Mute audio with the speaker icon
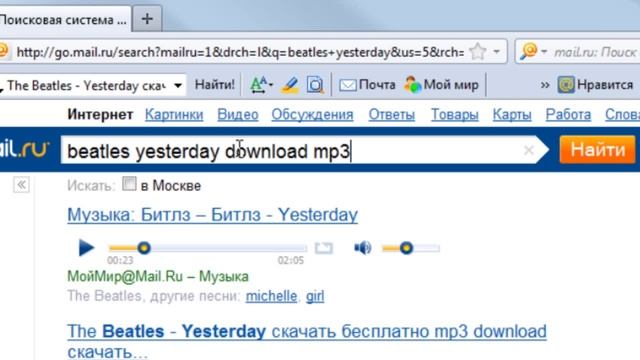The image size is (640, 360). pyautogui.click(x=362, y=247)
